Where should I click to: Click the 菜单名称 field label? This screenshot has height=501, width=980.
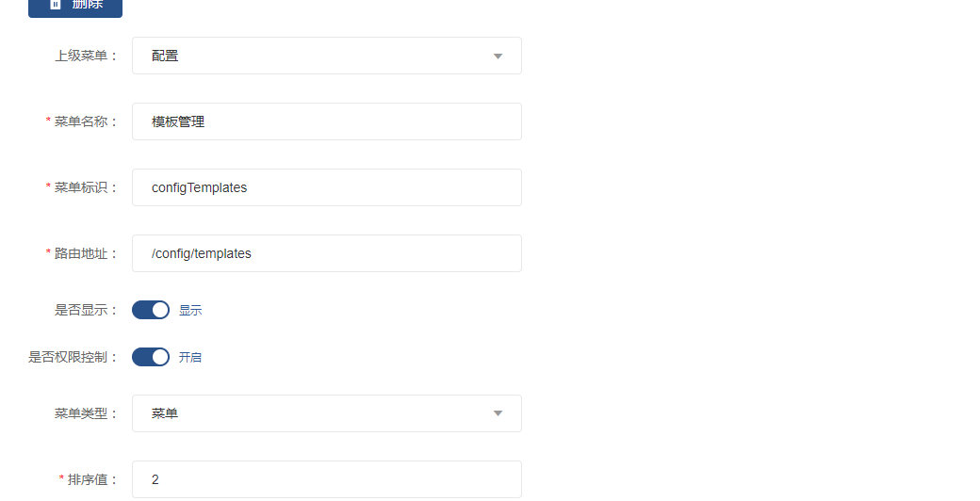tap(86, 121)
